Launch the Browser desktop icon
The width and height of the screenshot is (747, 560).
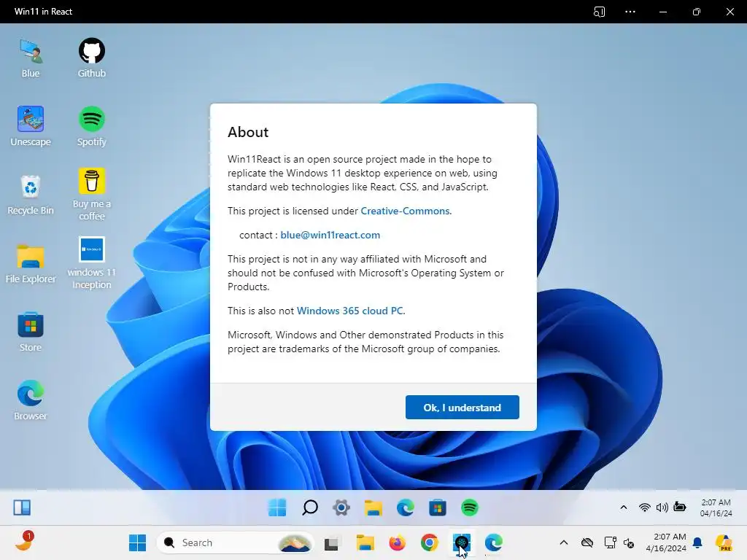tap(31, 400)
